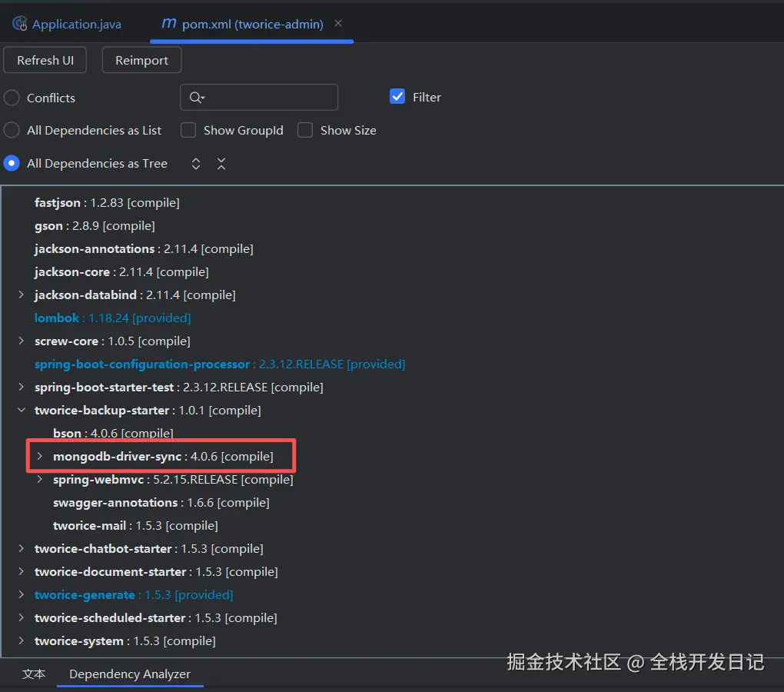Screen dimensions: 784x692
Task: Collapse the tworice-backup-starter node
Action: (x=22, y=410)
